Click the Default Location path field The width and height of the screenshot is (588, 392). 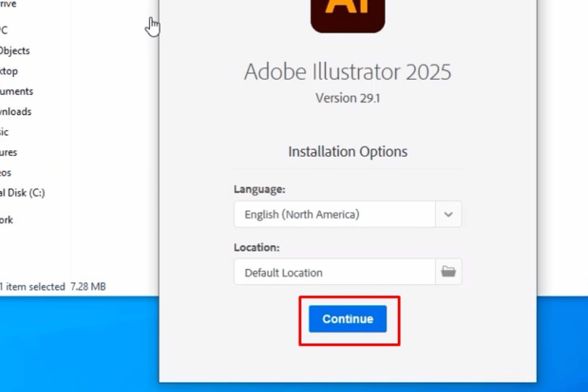pos(335,272)
